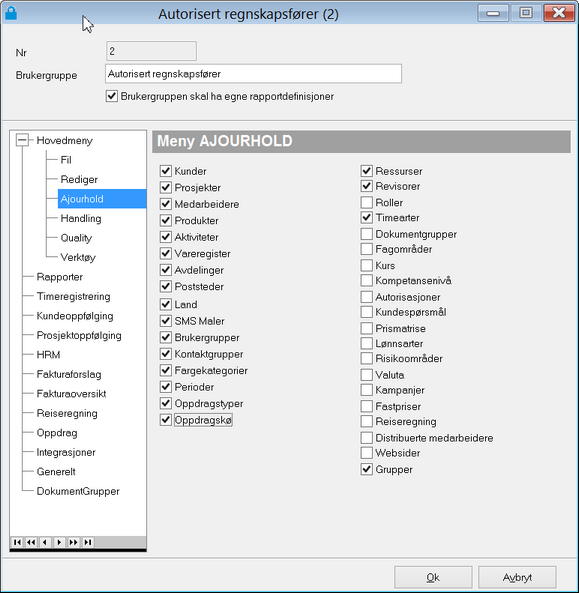Check the Kurs checkbox

click(x=366, y=265)
